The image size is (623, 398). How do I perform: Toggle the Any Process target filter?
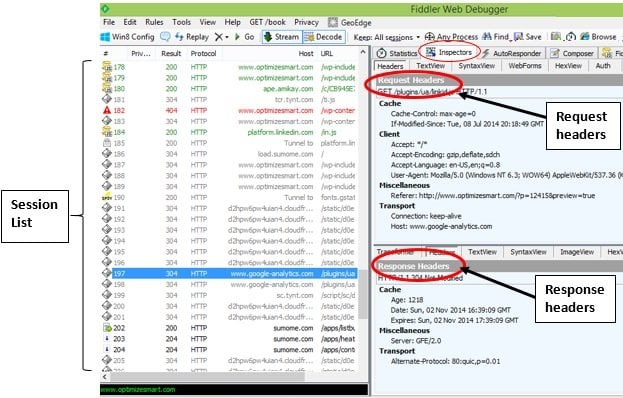[451, 37]
